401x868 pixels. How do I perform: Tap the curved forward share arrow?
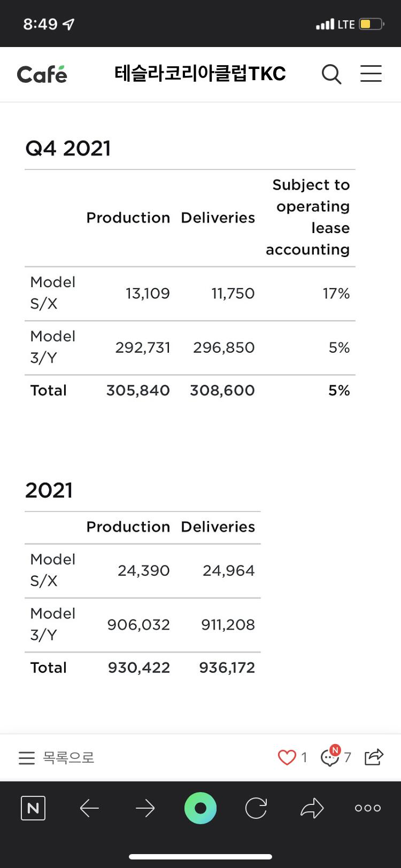click(312, 808)
